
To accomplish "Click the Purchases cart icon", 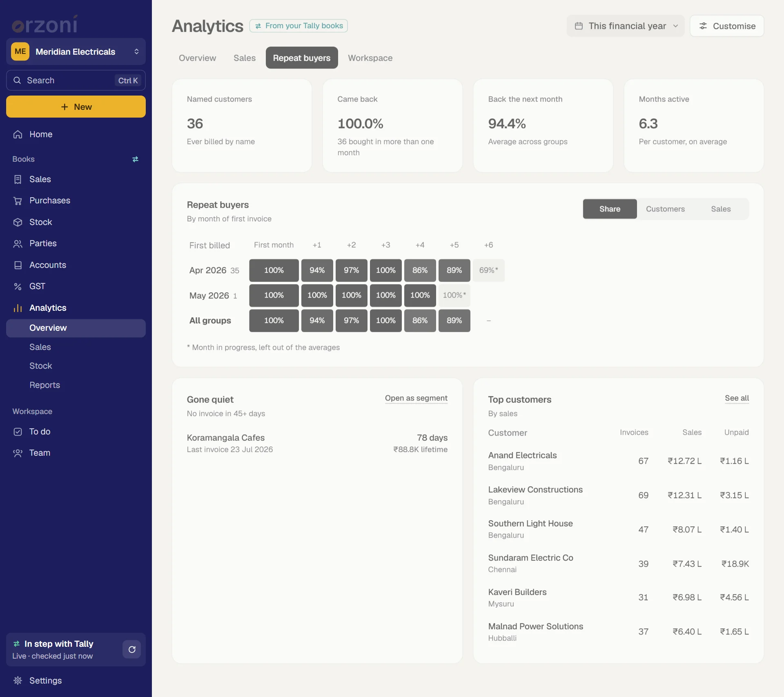I will (18, 200).
